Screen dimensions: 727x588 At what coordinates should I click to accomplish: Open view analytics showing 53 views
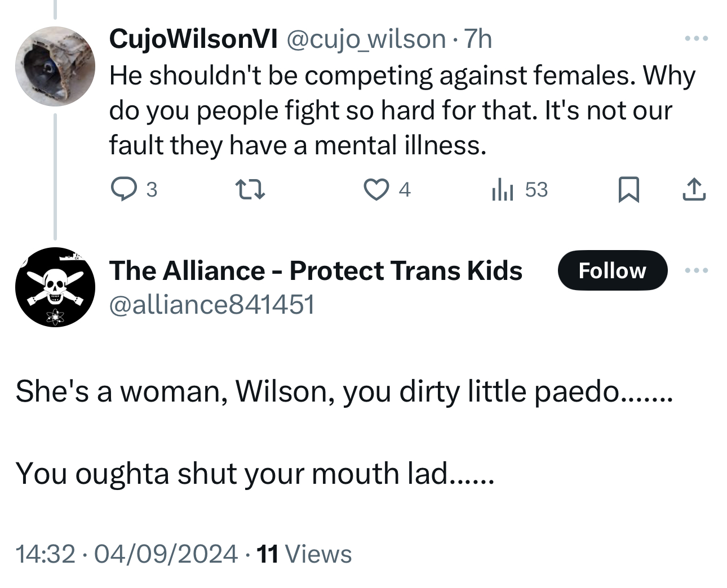519,190
